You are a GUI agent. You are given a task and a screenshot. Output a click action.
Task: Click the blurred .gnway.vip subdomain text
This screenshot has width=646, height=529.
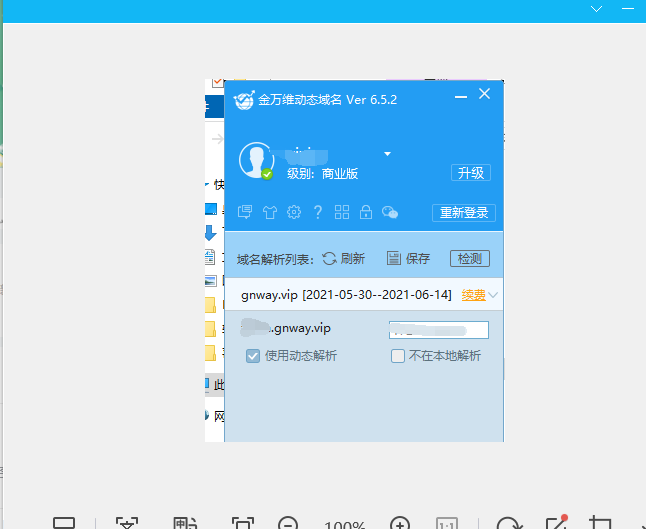(x=286, y=328)
